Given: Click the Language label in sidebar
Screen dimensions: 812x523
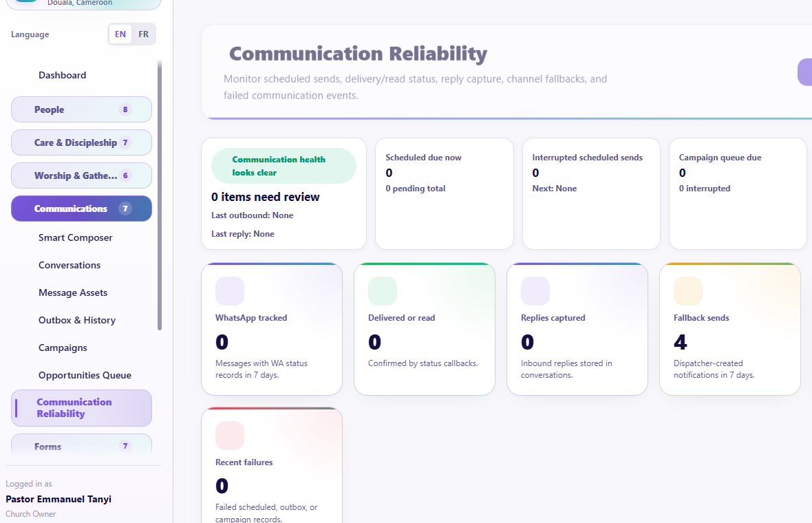Looking at the screenshot, I should click(x=30, y=34).
